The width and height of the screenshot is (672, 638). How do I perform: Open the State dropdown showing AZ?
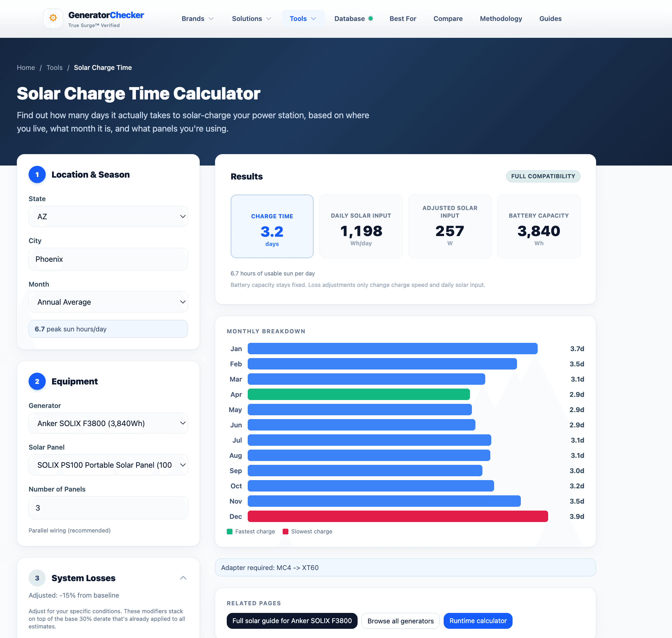(x=108, y=216)
